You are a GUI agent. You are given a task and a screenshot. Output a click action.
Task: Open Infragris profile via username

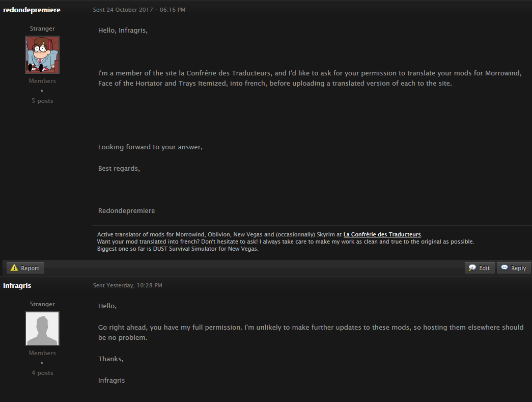17,285
